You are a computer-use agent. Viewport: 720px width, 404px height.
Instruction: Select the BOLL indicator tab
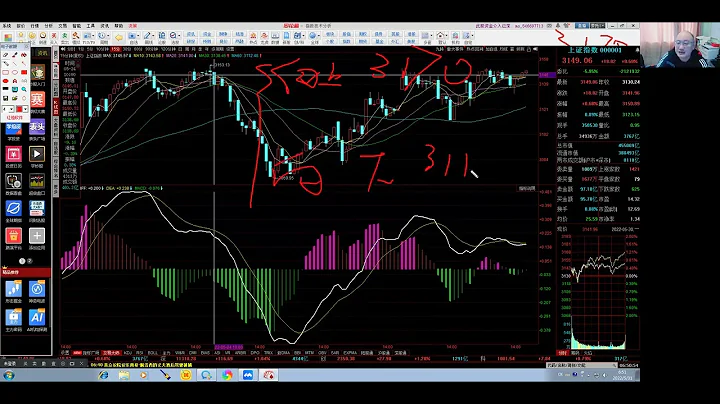click(x=152, y=353)
